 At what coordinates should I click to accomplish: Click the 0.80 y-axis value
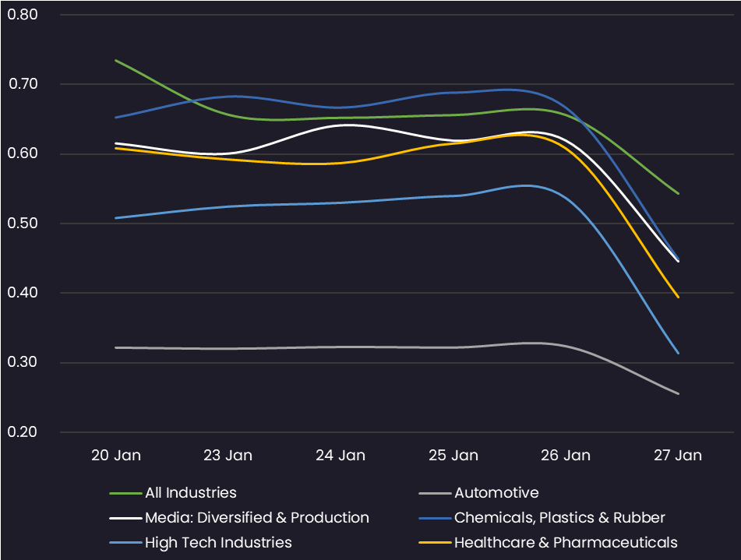pos(23,15)
